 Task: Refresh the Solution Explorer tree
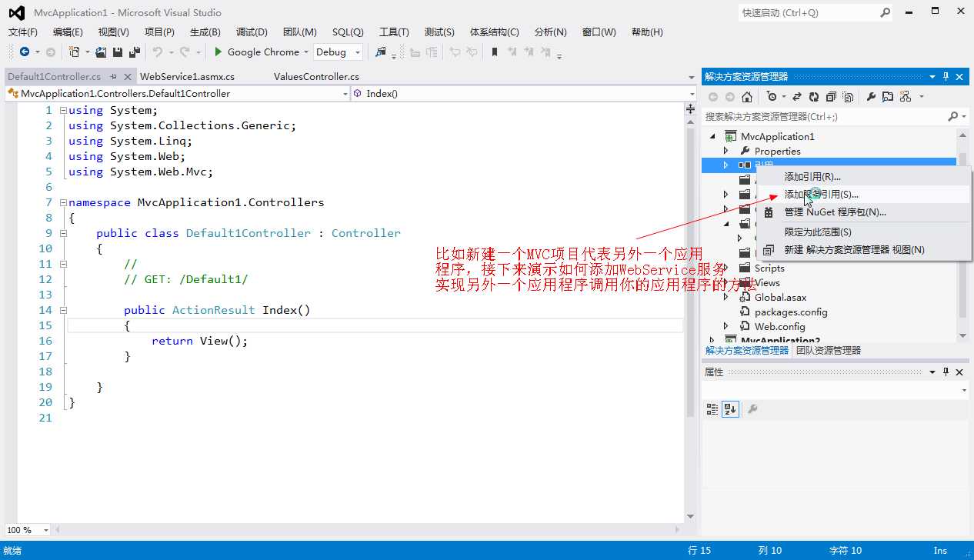point(814,97)
